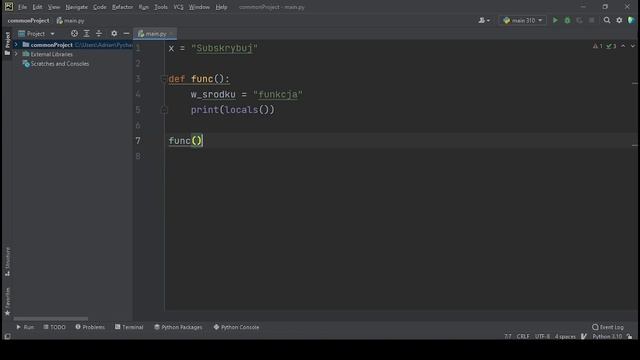Click the lock read-only icon in status bar

pyautogui.click(x=629, y=336)
